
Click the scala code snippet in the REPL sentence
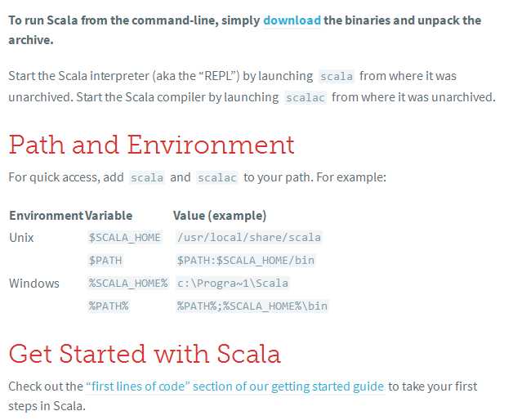337,76
